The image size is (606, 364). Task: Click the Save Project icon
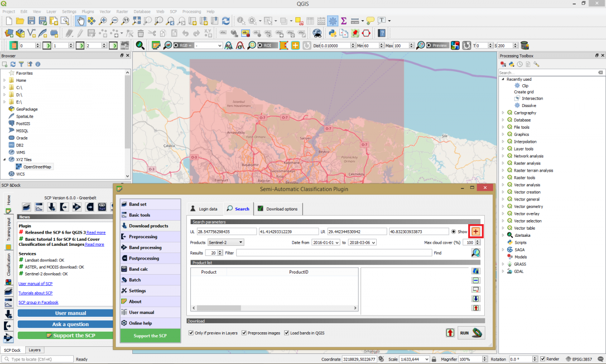pyautogui.click(x=31, y=21)
